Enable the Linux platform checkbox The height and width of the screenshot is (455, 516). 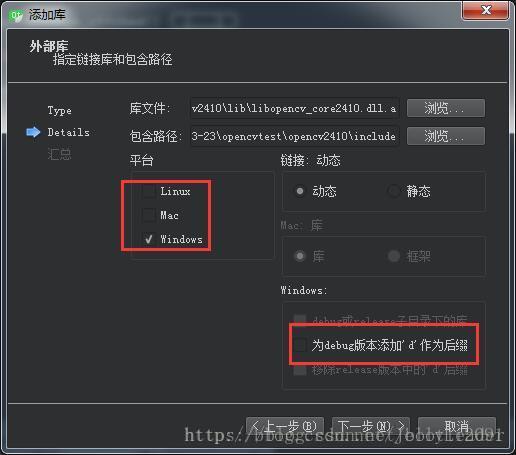(149, 191)
